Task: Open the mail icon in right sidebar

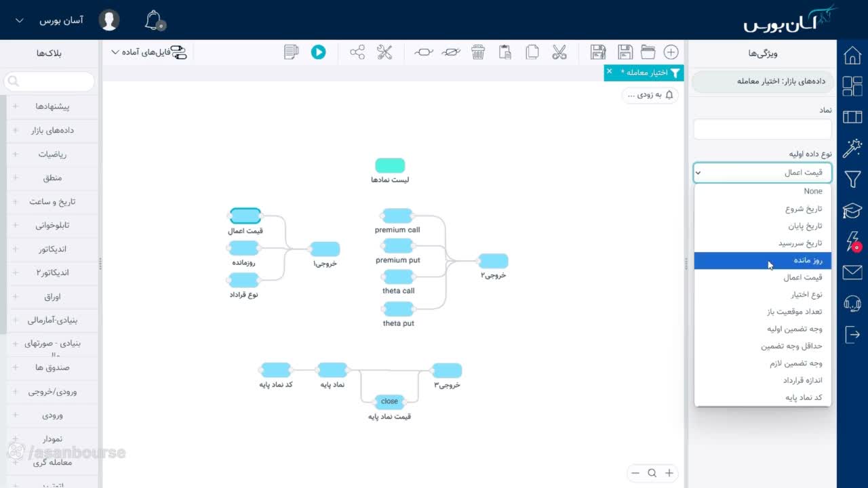Action: (x=852, y=272)
